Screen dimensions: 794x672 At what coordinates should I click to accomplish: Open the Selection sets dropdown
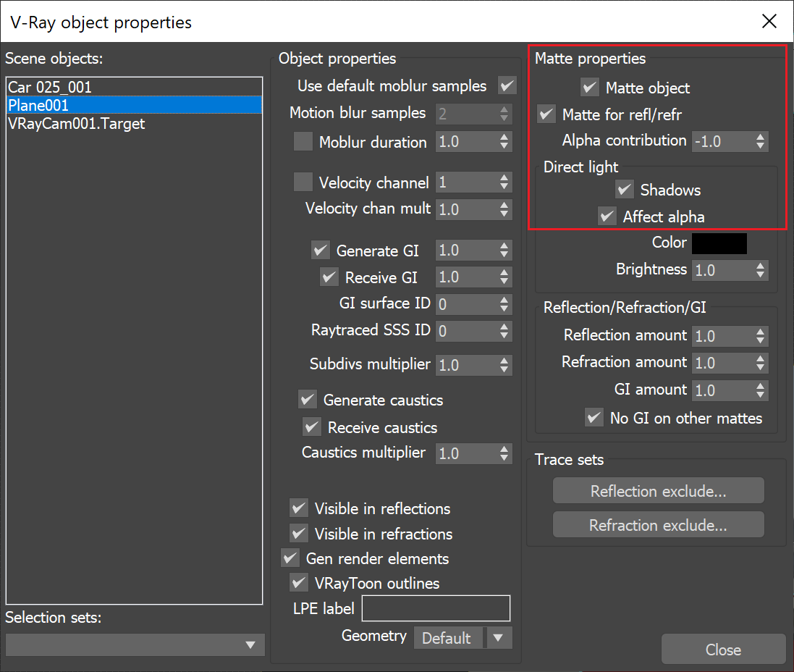click(135, 644)
